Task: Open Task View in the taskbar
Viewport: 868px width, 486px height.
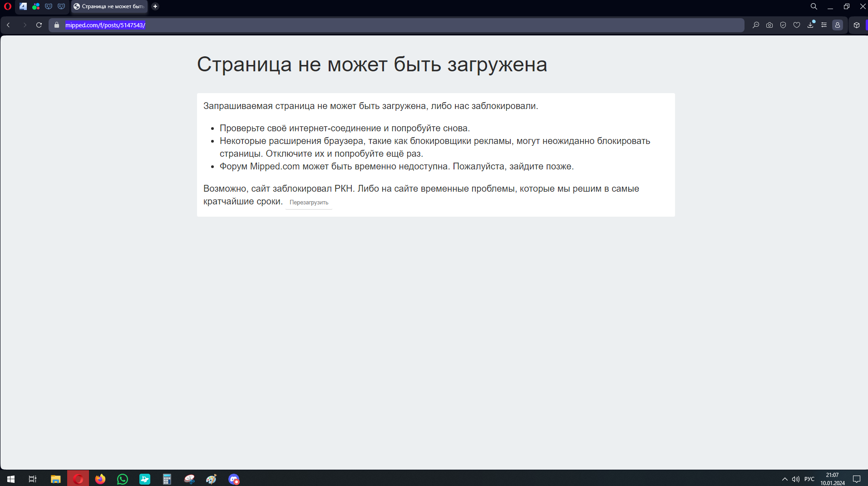Action: 33,479
